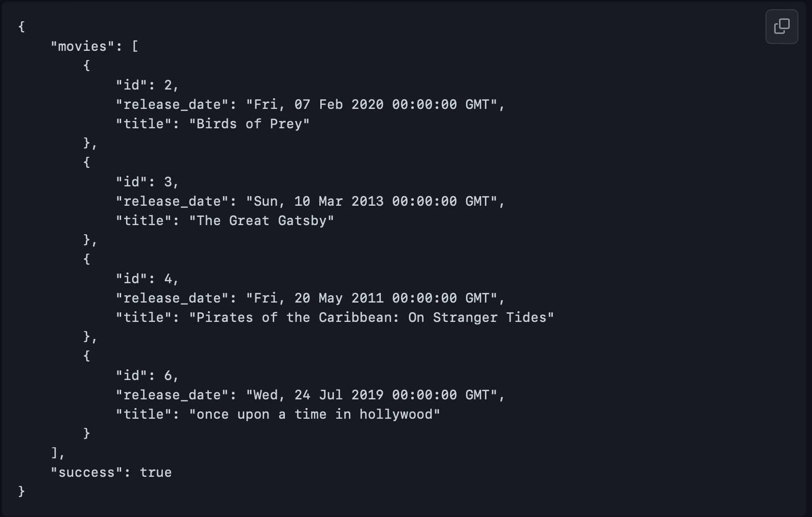Image resolution: width=812 pixels, height=517 pixels.
Task: Click the copy code icon button
Action: 781,27
